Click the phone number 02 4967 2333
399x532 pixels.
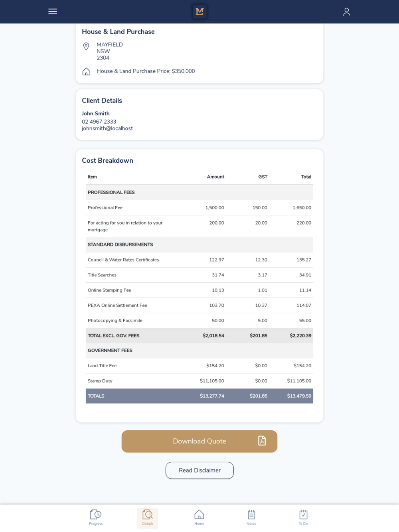[99, 122]
